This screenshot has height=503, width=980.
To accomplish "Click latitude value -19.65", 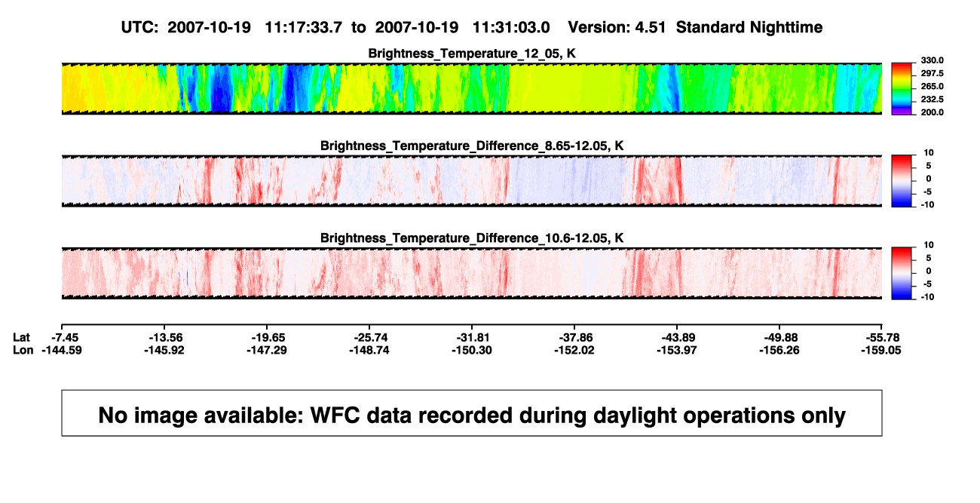I will 268,336.
